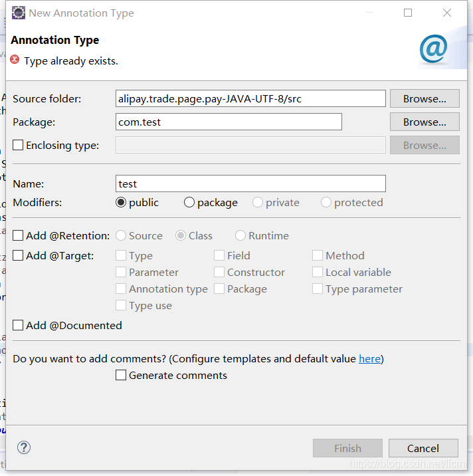The width and height of the screenshot is (473, 476).
Task: Enable the Add @Documented checkbox
Action: coord(18,326)
